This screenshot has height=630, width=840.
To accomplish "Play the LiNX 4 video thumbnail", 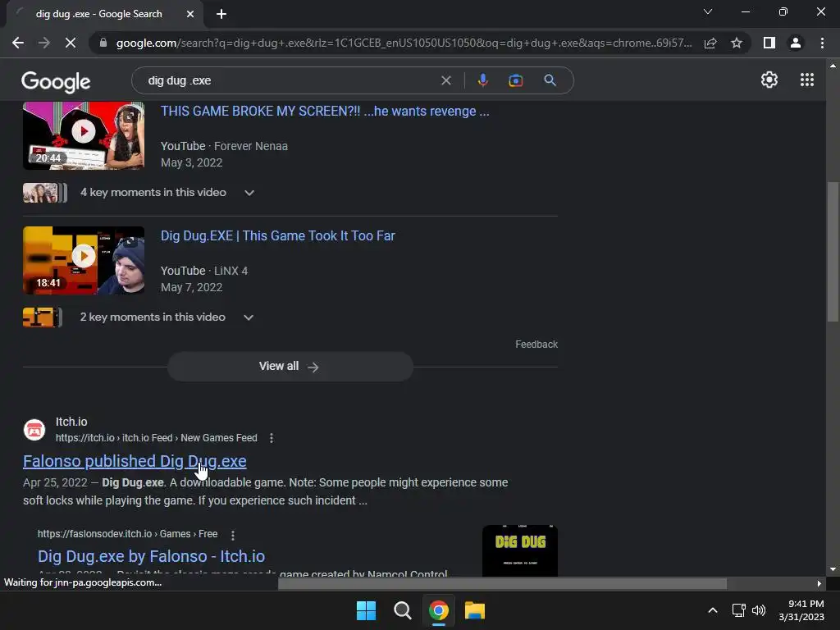I will pyautogui.click(x=84, y=260).
